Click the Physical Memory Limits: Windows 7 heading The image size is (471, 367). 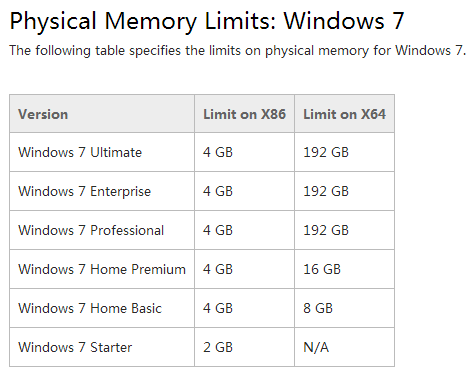click(207, 21)
